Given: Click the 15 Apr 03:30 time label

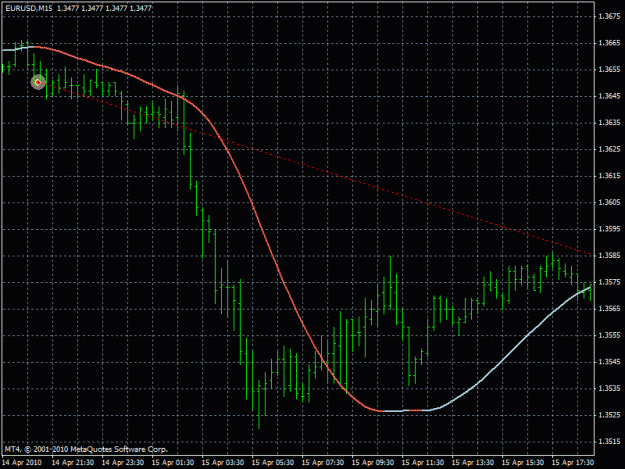Looking at the screenshot, I should 223,463.
